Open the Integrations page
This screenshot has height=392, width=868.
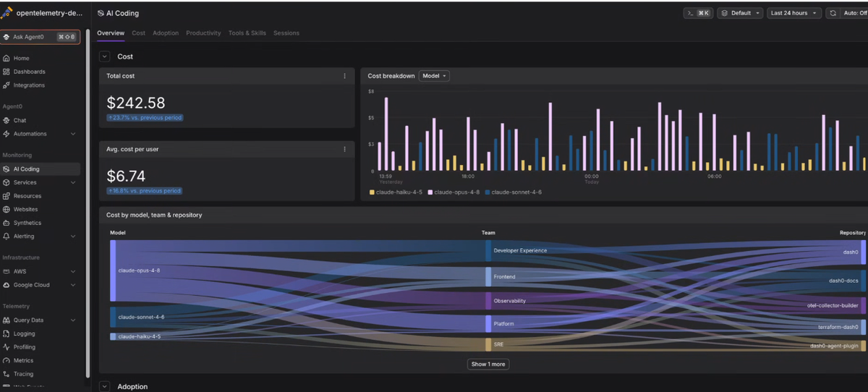[x=29, y=85]
